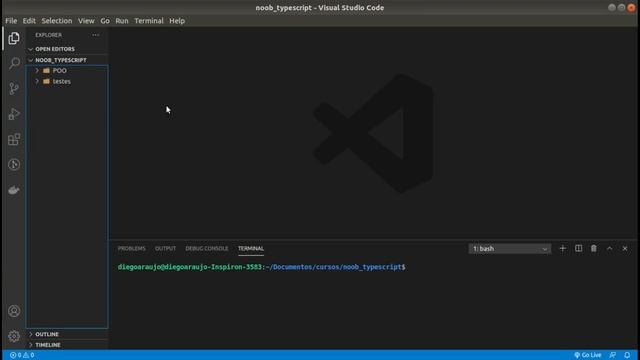640x360 pixels.
Task: Open the Explorer view in activity bar
Action: (x=14, y=38)
